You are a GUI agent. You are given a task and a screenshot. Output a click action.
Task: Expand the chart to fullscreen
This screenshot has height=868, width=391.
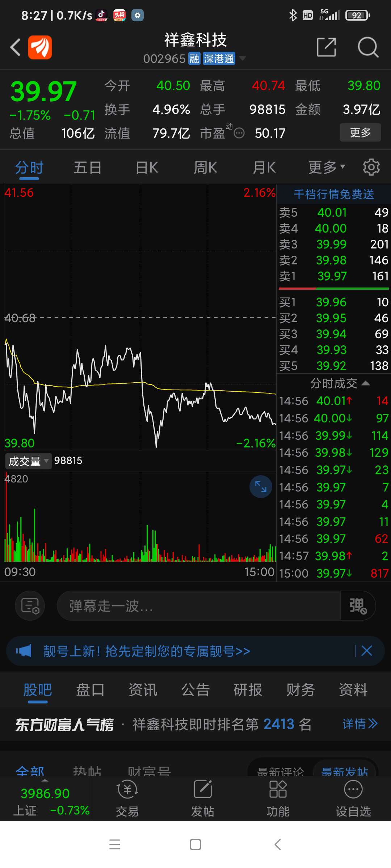click(x=261, y=487)
